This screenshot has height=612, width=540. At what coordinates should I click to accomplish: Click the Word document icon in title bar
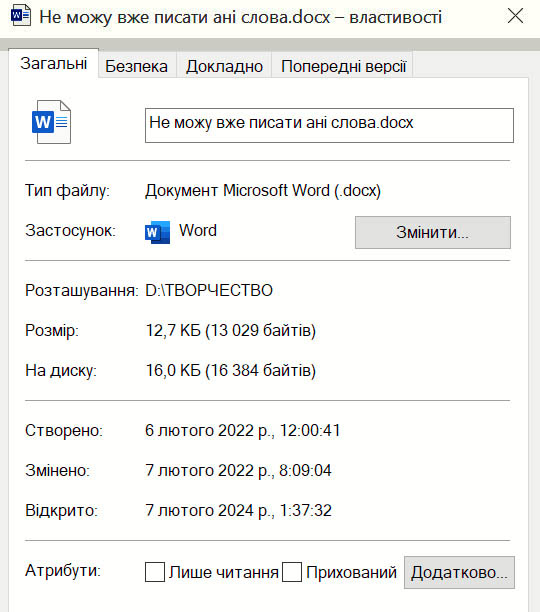pos(21,15)
